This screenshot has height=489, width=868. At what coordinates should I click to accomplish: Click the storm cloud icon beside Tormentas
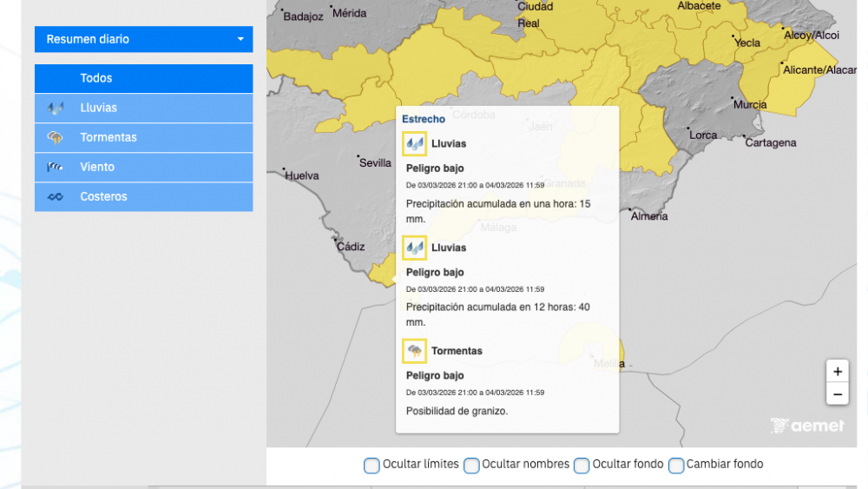56,138
